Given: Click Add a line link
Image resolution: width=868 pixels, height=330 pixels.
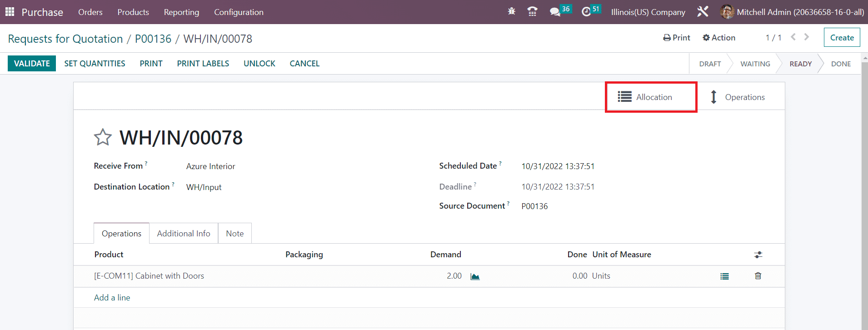Looking at the screenshot, I should pos(112,298).
